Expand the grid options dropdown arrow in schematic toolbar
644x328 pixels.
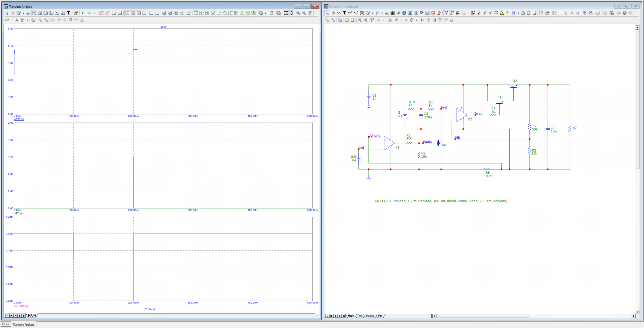518,13
